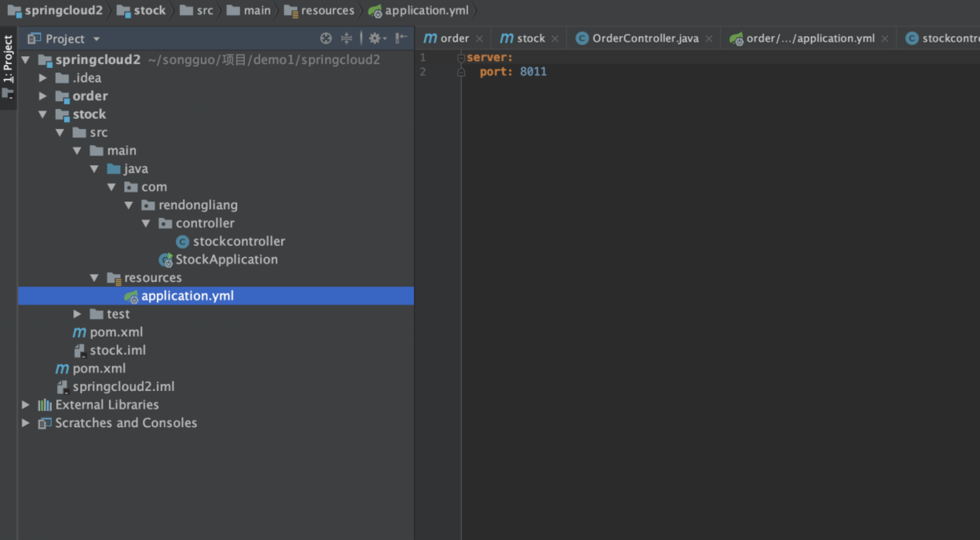Image resolution: width=980 pixels, height=540 pixels.
Task: Collapse the controller package arrow
Action: point(146,223)
